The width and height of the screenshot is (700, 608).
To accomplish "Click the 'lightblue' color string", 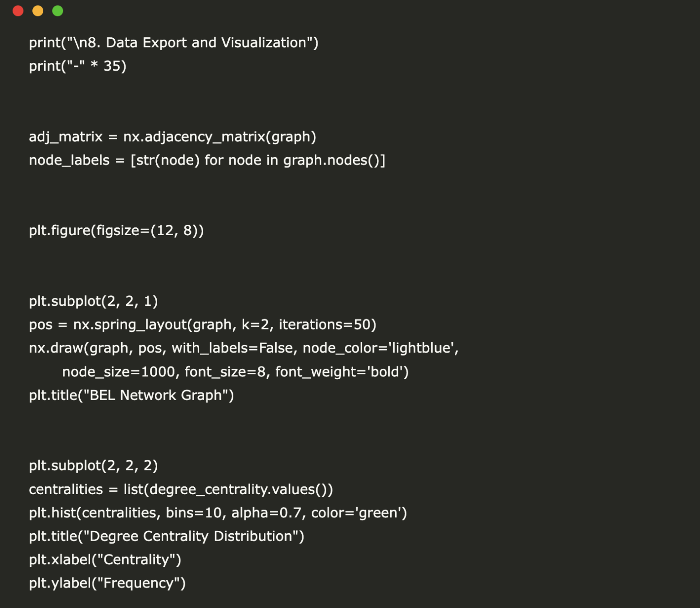I will click(422, 348).
